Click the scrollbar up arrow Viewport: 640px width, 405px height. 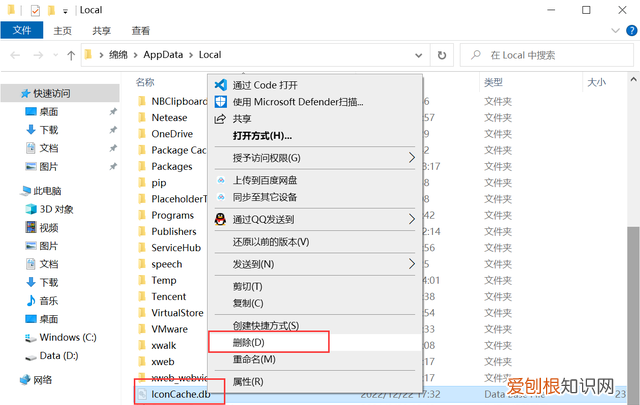coord(633,79)
